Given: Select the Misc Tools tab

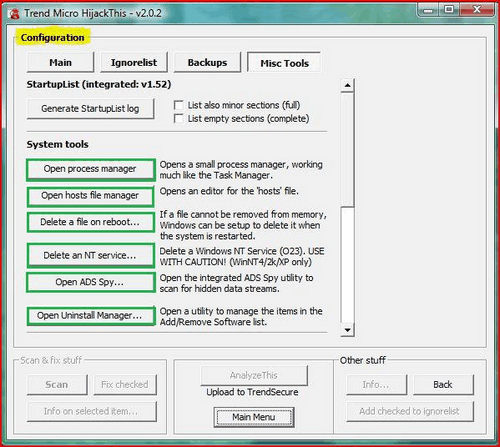Looking at the screenshot, I should pyautogui.click(x=284, y=63).
